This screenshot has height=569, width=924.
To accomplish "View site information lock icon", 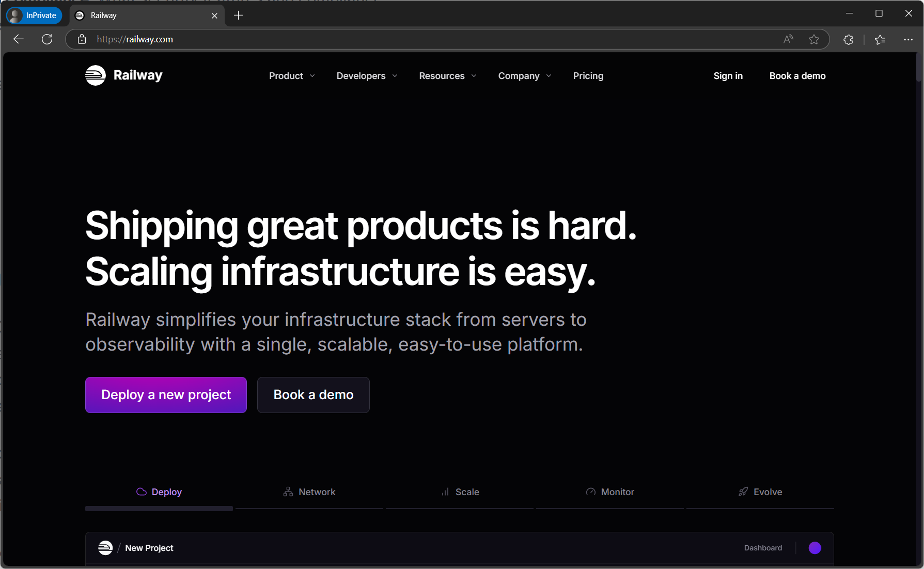I will point(82,39).
